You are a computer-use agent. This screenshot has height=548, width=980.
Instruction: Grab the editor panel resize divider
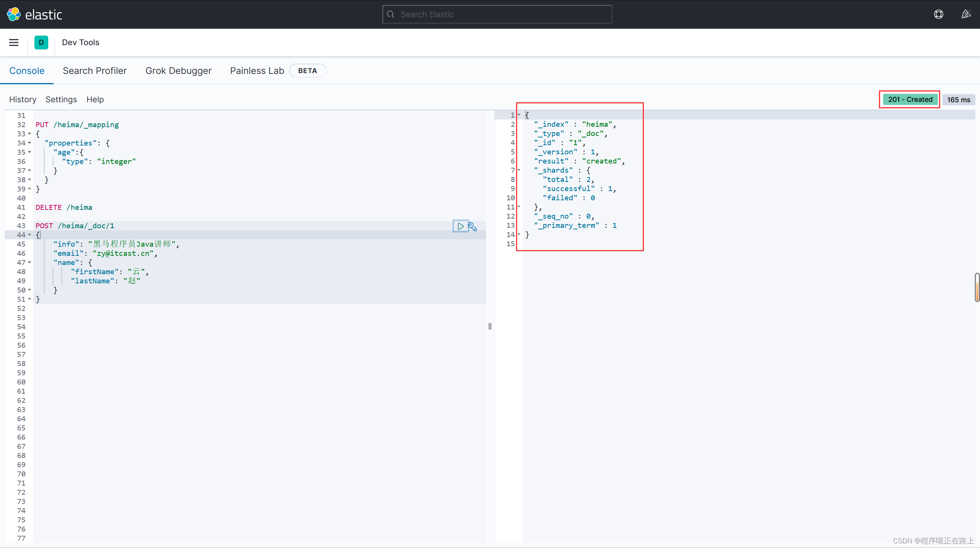click(x=490, y=326)
